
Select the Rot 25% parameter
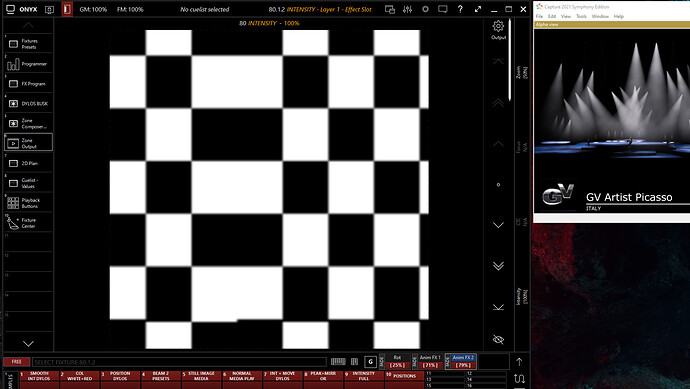397,362
